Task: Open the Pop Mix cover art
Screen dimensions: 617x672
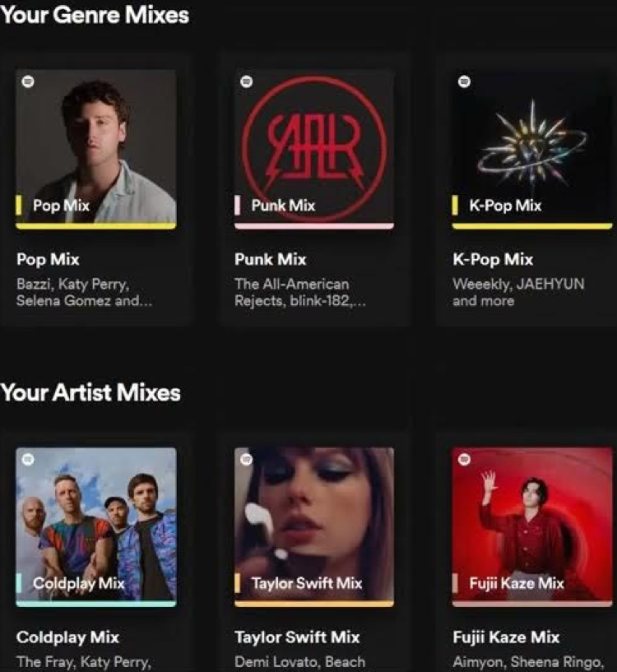Action: pyautogui.click(x=96, y=149)
